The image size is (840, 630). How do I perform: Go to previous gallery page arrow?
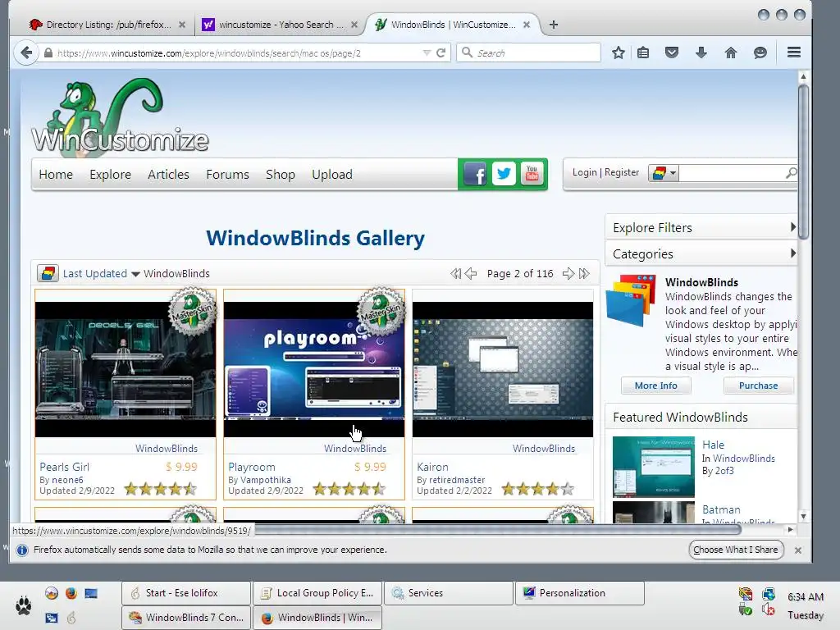471,274
